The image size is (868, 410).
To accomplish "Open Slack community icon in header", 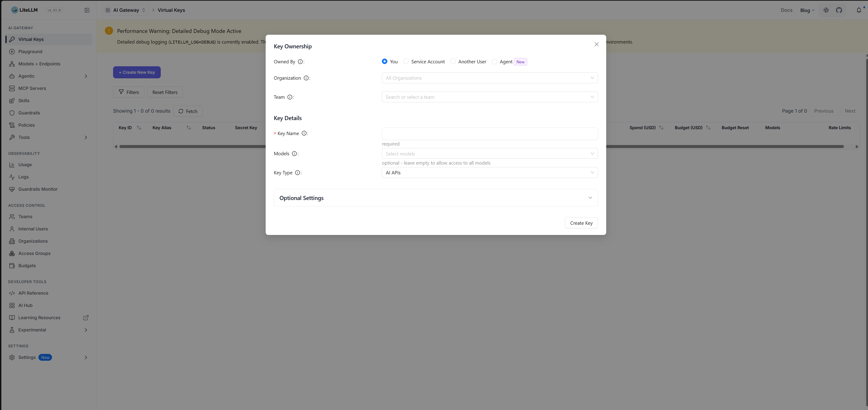I will point(826,10).
